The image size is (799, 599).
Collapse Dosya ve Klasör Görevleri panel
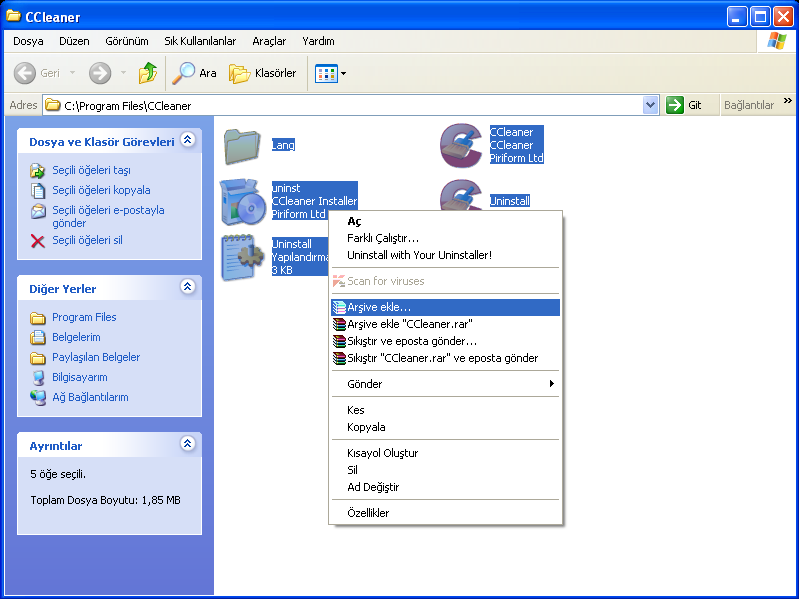188,140
